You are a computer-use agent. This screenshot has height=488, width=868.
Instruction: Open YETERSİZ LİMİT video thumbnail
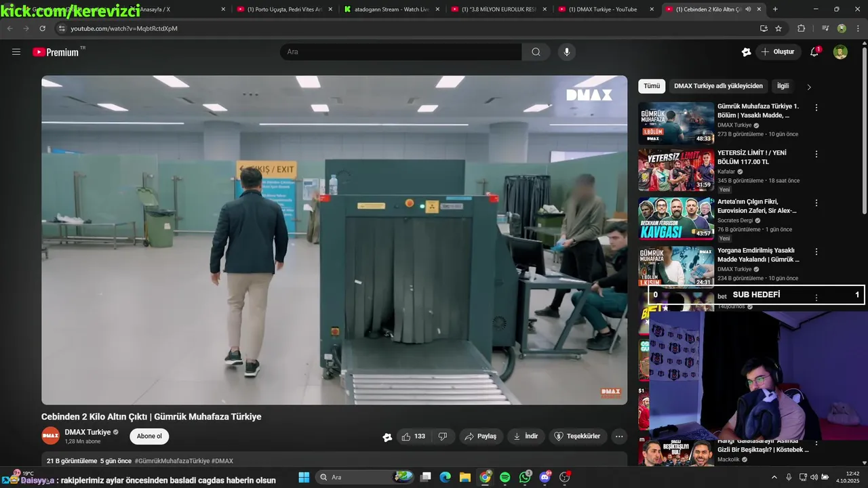pyautogui.click(x=676, y=170)
